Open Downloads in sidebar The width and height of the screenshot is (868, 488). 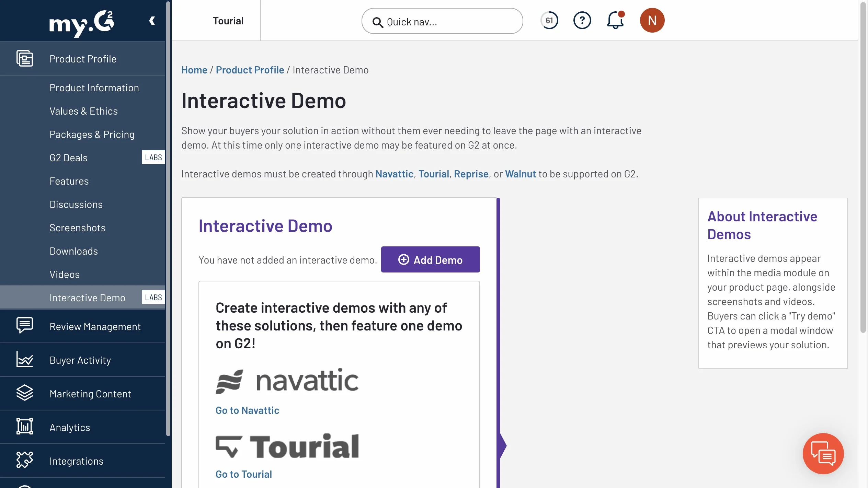73,251
